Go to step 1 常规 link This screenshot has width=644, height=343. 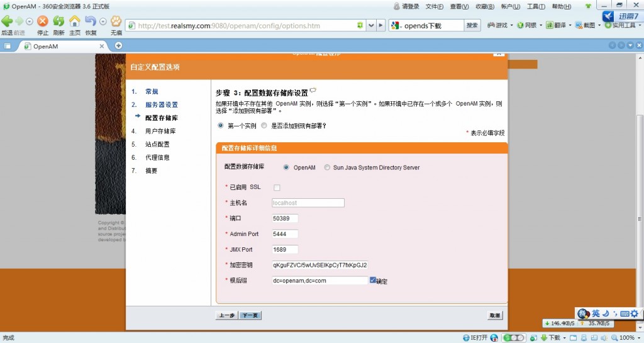point(152,92)
